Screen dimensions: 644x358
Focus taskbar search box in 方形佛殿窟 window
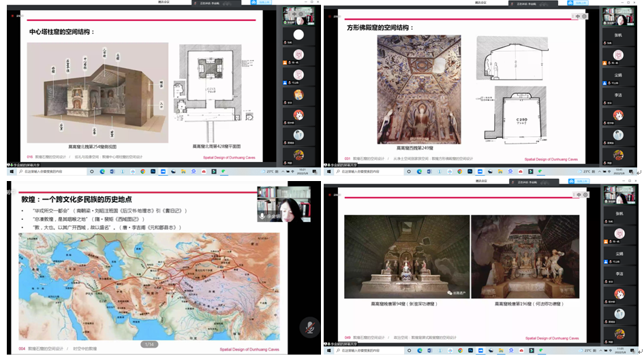(x=369, y=172)
